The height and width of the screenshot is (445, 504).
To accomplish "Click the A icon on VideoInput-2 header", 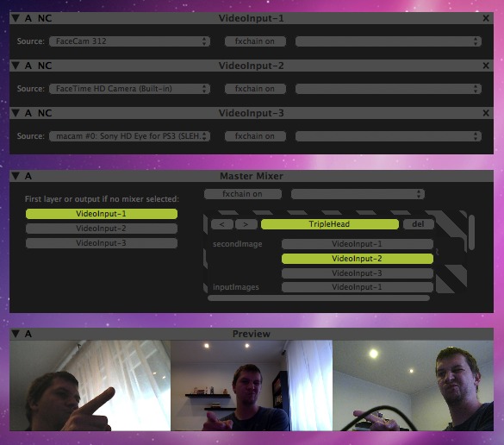I will point(28,66).
